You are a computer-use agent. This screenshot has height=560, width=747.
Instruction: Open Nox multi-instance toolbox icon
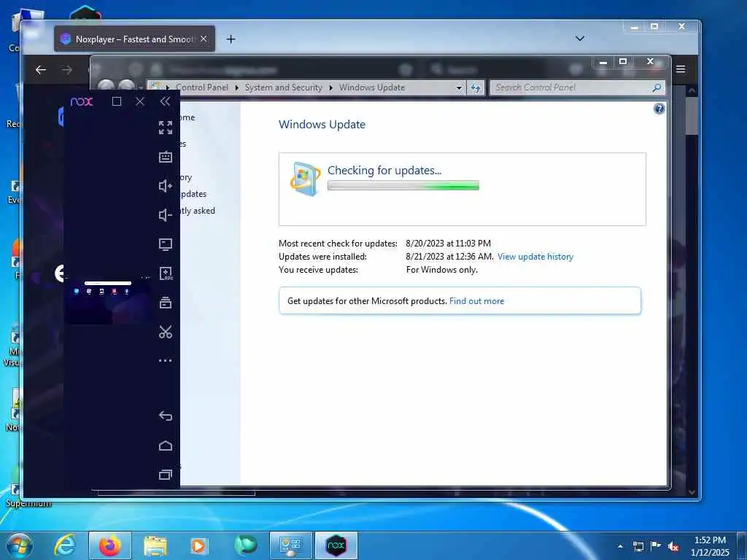coord(166,303)
